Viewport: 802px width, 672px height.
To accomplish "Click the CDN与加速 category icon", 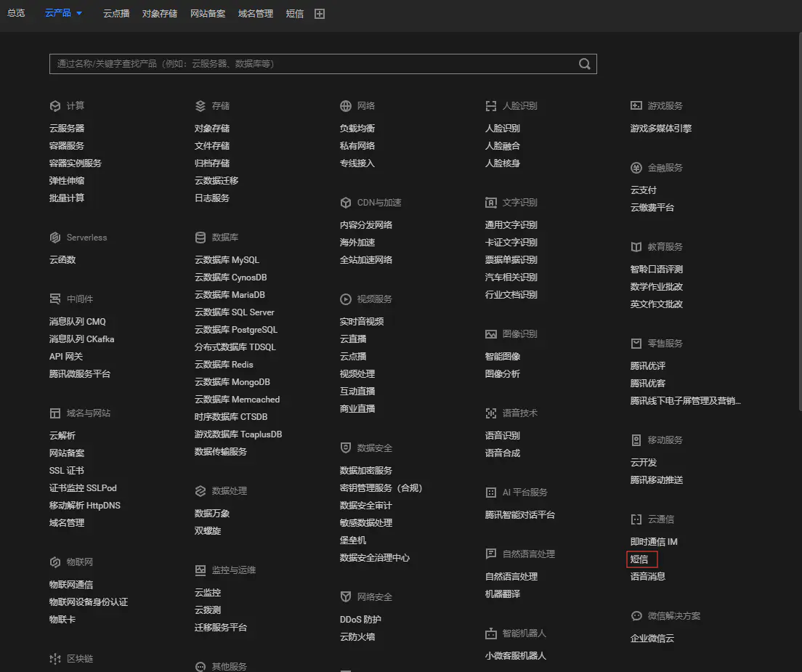I will click(346, 203).
